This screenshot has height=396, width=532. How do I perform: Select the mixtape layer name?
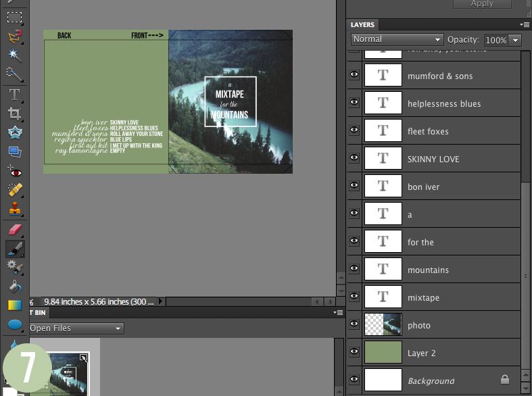(x=423, y=298)
